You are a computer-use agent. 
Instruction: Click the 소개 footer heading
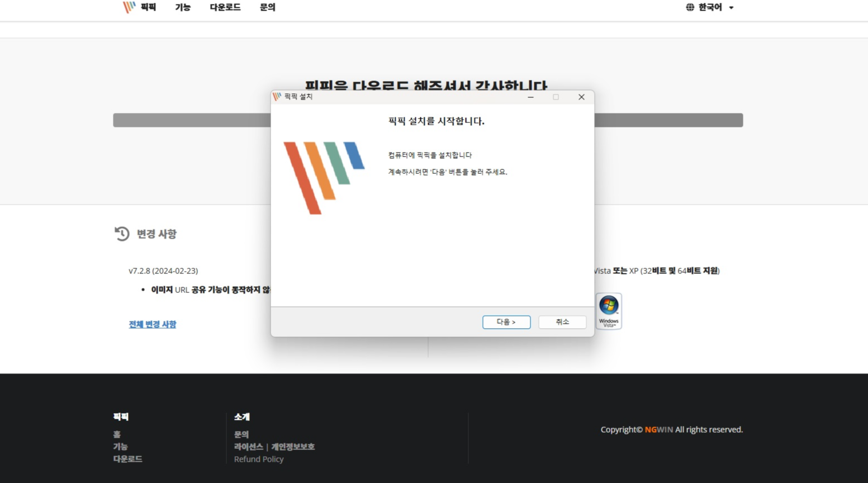coord(242,417)
